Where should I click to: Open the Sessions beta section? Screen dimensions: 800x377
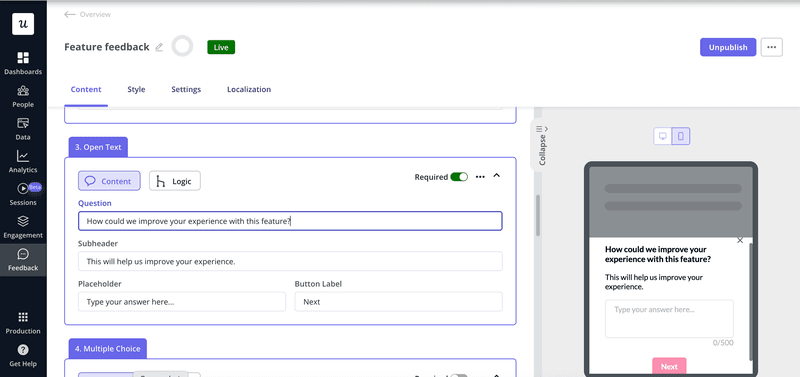(x=23, y=194)
